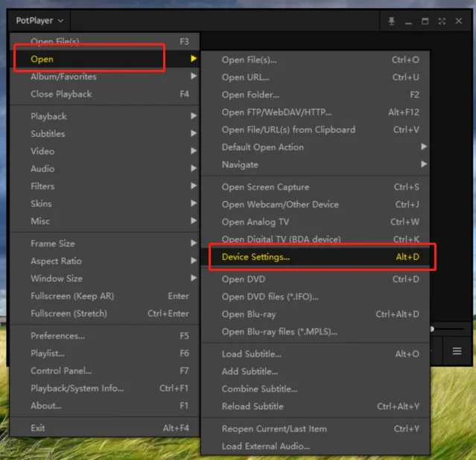This screenshot has height=460, width=476.
Task: Open the Frame Size submenu
Action: (105, 243)
